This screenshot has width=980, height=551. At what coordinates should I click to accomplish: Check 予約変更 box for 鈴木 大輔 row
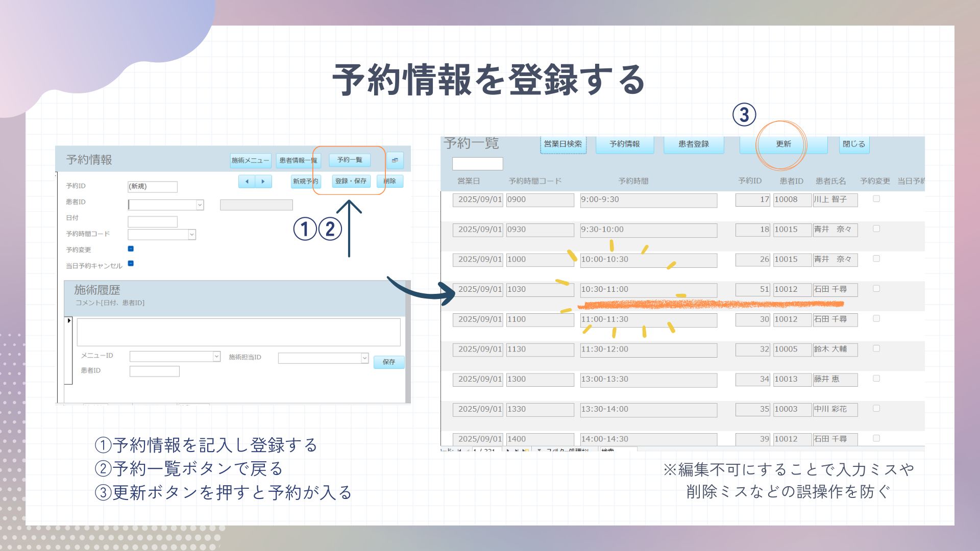coord(876,348)
